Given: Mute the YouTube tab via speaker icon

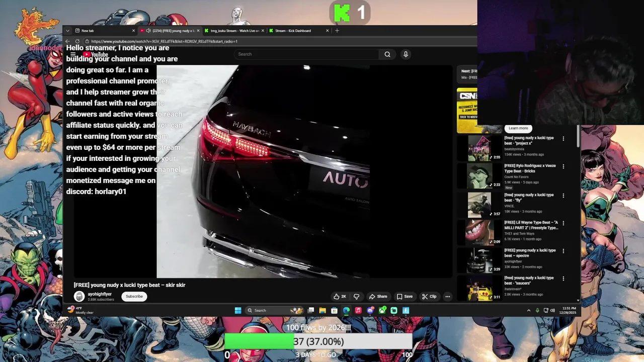Looking at the screenshot, I should (x=148, y=31).
